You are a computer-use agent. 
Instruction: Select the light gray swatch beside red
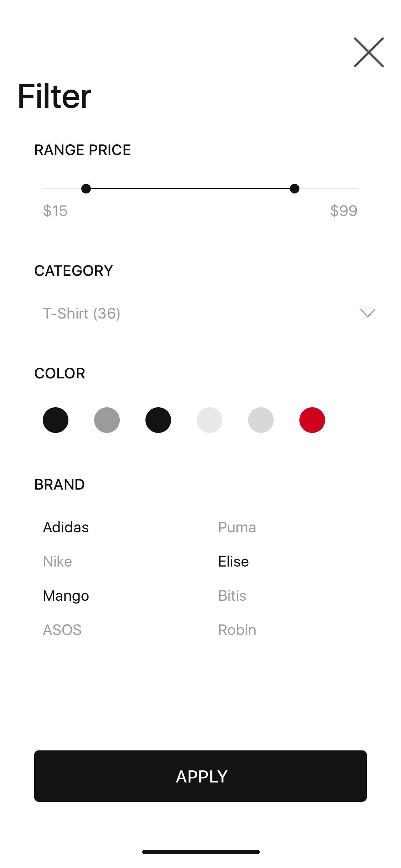[x=261, y=420]
